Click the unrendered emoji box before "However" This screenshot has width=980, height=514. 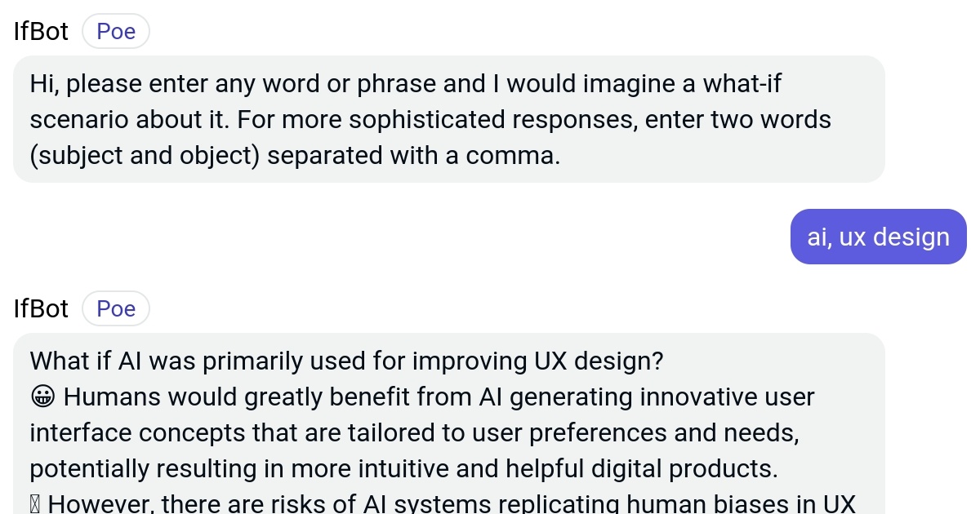(x=35, y=503)
